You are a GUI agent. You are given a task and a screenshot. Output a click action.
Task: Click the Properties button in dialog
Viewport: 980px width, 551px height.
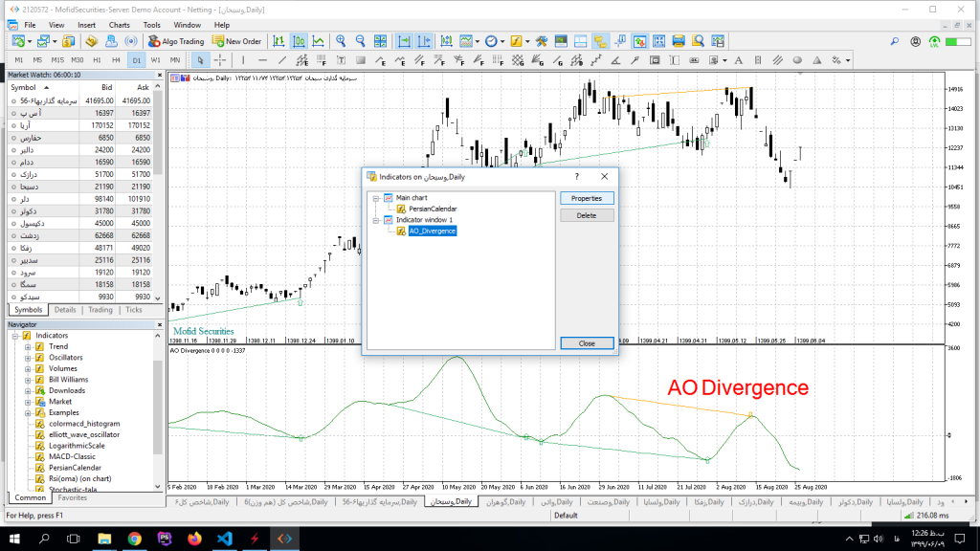click(x=586, y=198)
